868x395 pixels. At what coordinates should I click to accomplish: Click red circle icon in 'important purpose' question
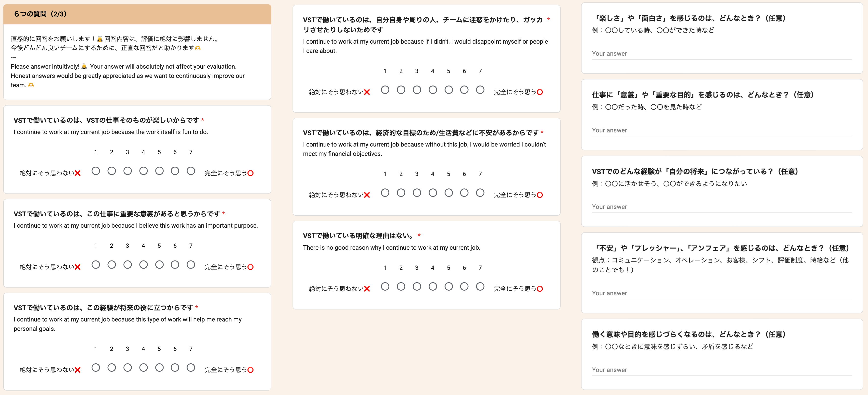pos(250,267)
